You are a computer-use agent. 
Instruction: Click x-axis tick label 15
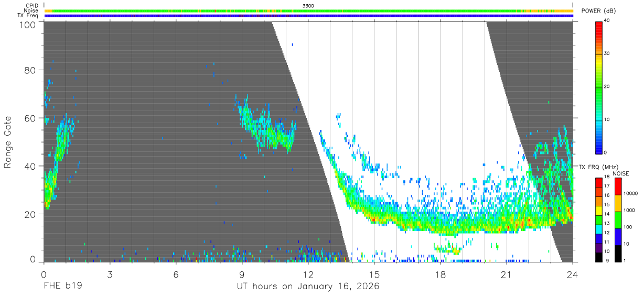(x=374, y=274)
